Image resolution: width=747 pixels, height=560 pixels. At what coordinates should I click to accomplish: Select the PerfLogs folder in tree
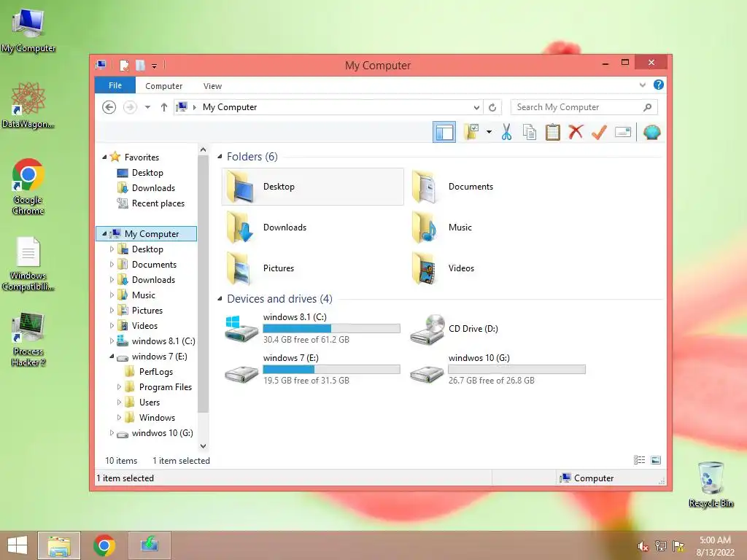point(156,372)
